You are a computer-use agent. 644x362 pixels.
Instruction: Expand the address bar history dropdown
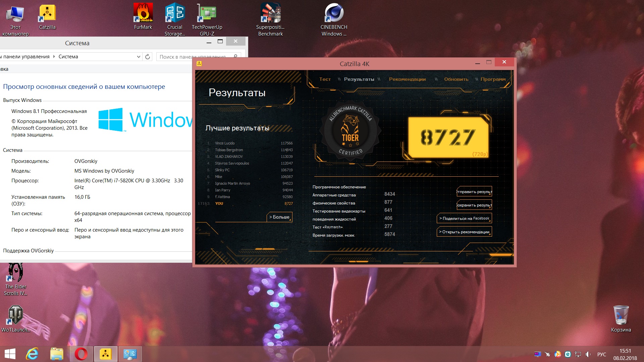click(139, 57)
